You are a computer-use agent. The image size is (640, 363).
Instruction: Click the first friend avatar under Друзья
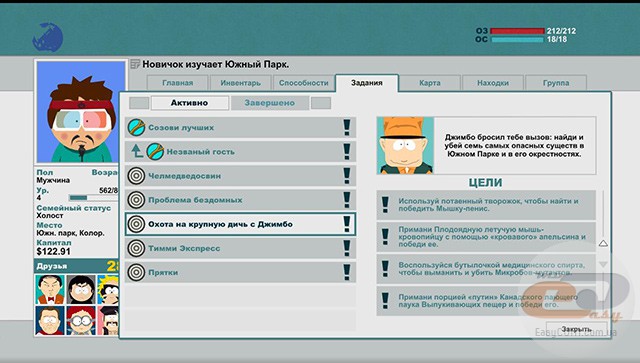tap(50, 289)
